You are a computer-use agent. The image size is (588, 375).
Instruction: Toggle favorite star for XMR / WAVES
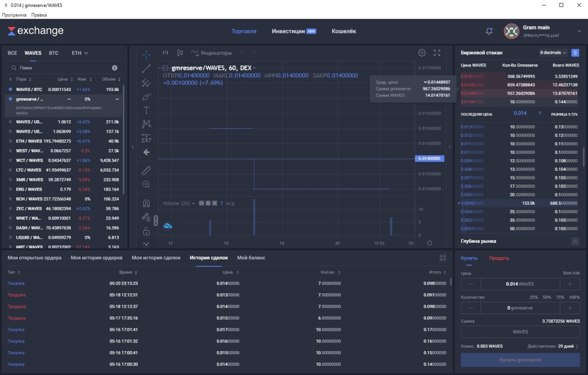(10, 179)
